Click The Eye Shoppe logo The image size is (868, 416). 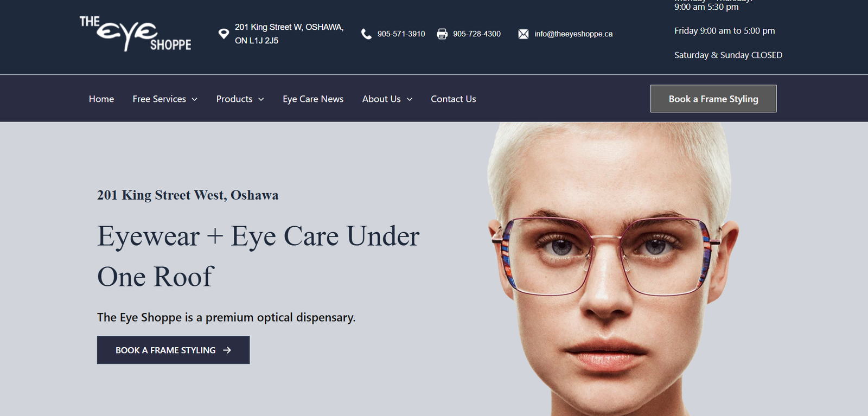[136, 34]
